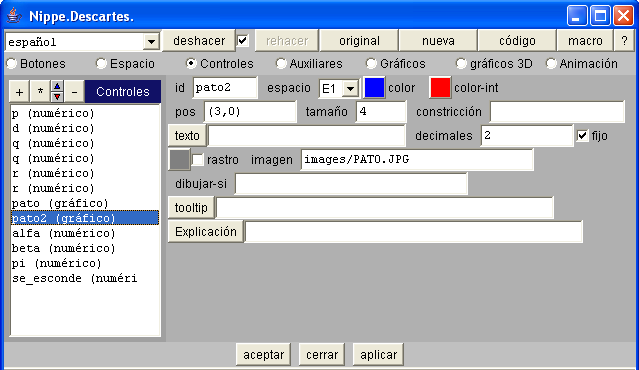Click the rehacer button

click(x=287, y=41)
